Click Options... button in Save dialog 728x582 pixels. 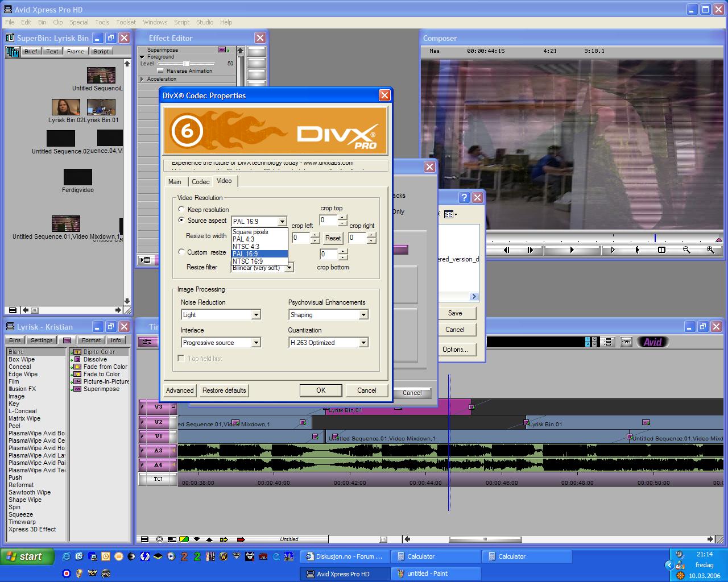pos(455,350)
